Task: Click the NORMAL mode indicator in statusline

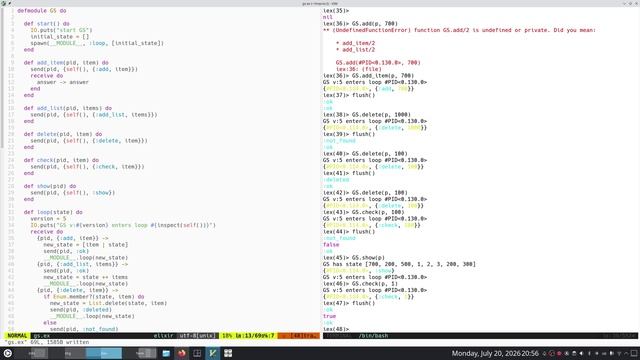Action: [x=17, y=336]
